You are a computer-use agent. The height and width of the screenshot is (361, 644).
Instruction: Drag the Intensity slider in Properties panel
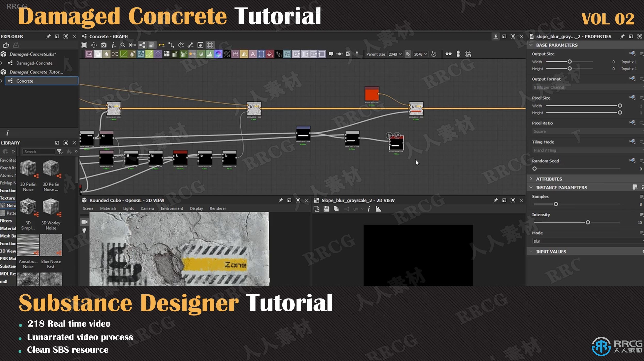[x=587, y=222]
